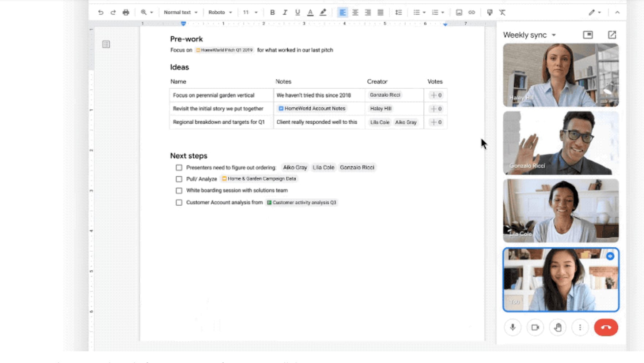The width and height of the screenshot is (644, 363).
Task: Check the Pull/Analyze task checkbox
Action: click(x=179, y=179)
